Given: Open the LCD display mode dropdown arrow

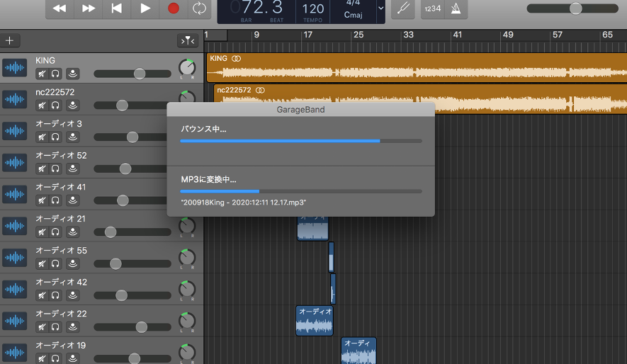Looking at the screenshot, I should (380, 8).
